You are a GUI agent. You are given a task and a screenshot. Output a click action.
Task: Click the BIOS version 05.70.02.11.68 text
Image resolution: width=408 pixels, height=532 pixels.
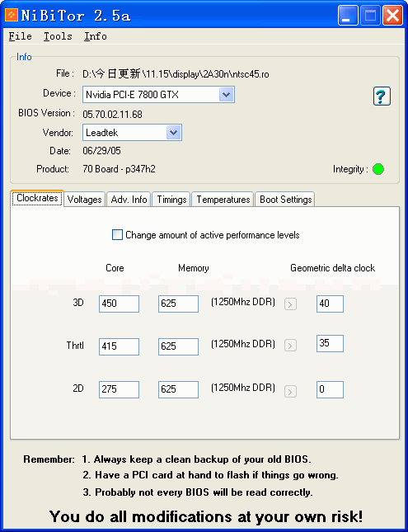click(x=113, y=115)
